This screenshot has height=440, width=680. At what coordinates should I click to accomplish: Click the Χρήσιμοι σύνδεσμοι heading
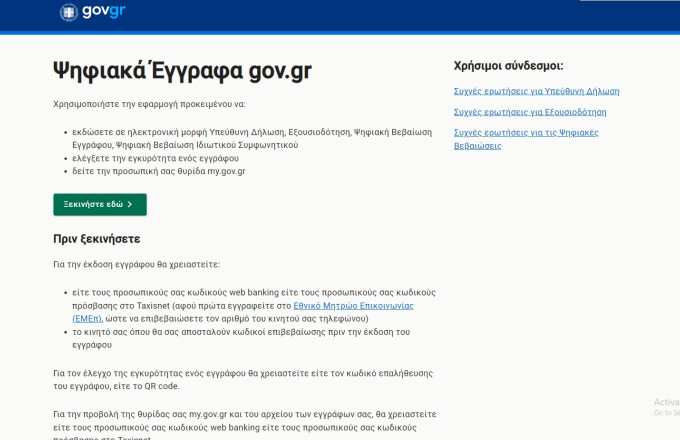pos(508,66)
